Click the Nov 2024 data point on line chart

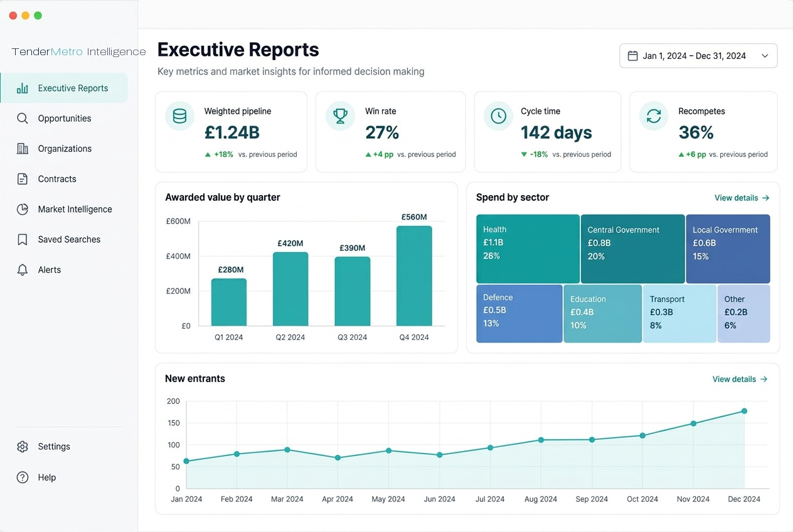click(x=693, y=423)
